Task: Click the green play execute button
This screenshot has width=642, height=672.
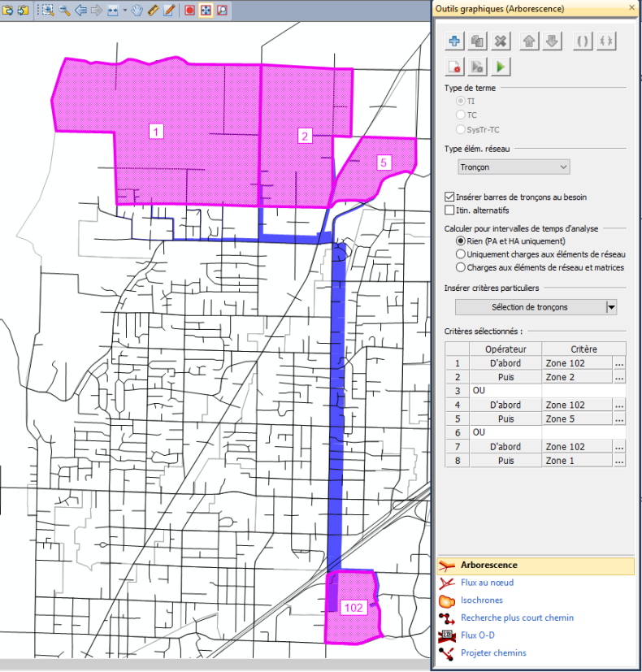Action: point(501,67)
